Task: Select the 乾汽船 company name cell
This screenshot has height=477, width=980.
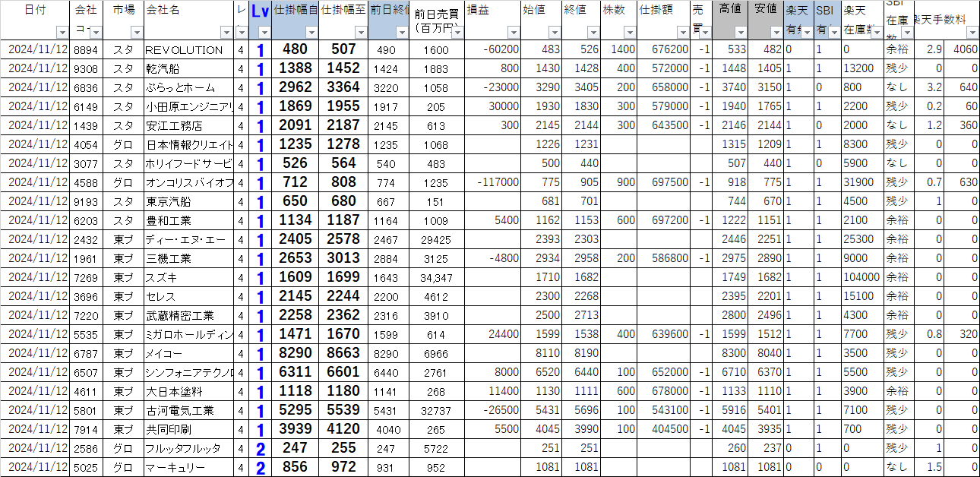Action: (x=189, y=68)
